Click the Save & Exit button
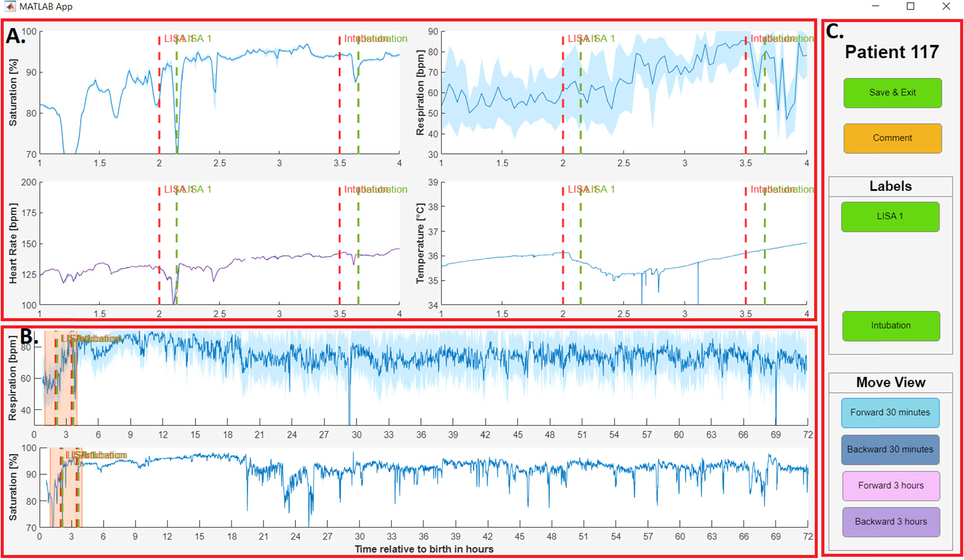This screenshot has width=964, height=560. (x=892, y=93)
